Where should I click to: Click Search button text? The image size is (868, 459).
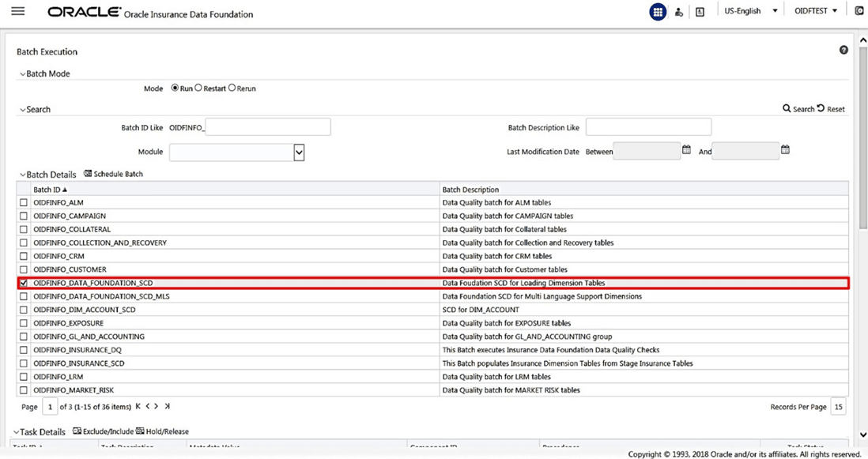803,109
